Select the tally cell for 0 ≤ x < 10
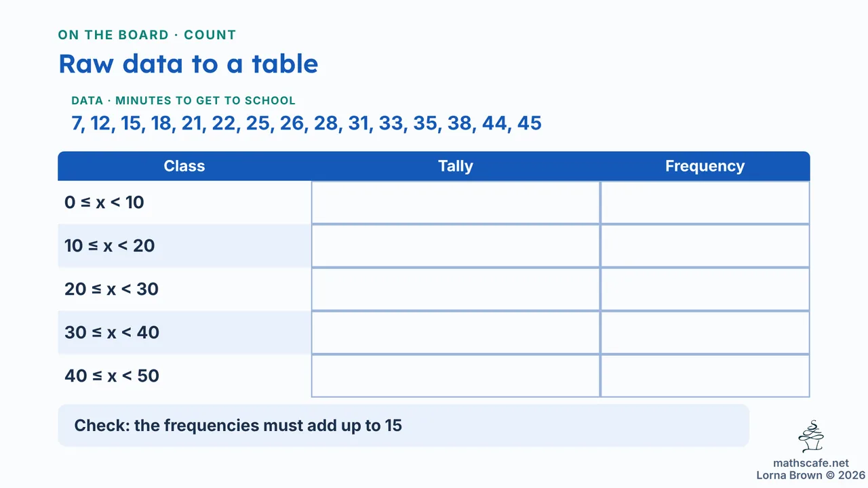The width and height of the screenshot is (868, 488). pyautogui.click(x=456, y=203)
